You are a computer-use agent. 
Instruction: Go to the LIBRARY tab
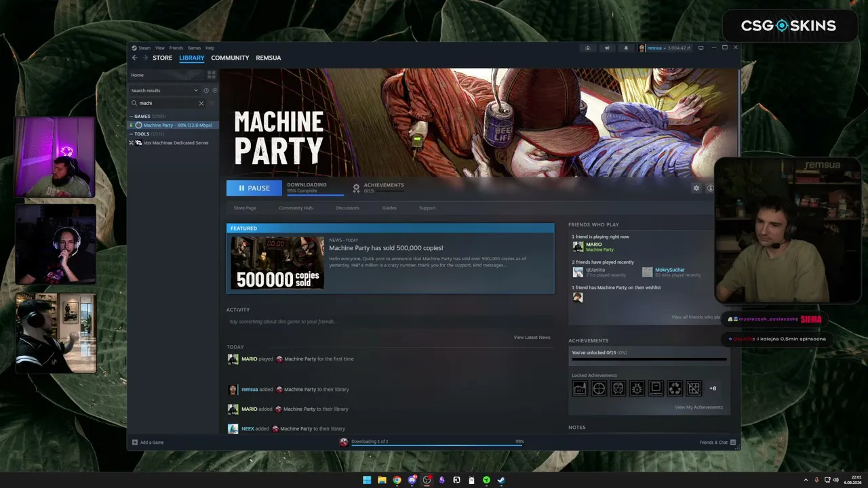192,58
